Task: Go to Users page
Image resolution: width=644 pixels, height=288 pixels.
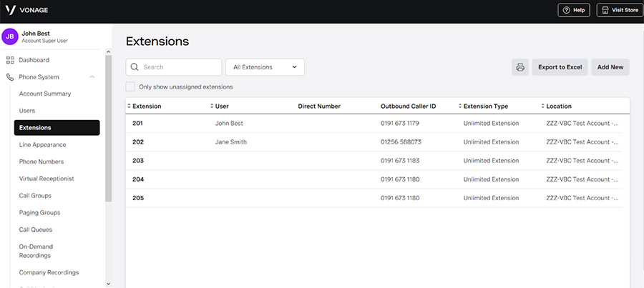Action: point(27,111)
